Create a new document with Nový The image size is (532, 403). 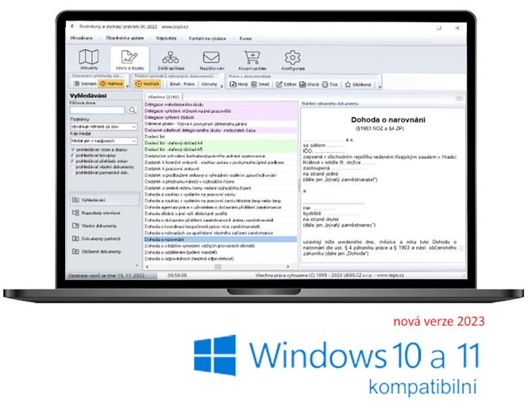(239, 84)
